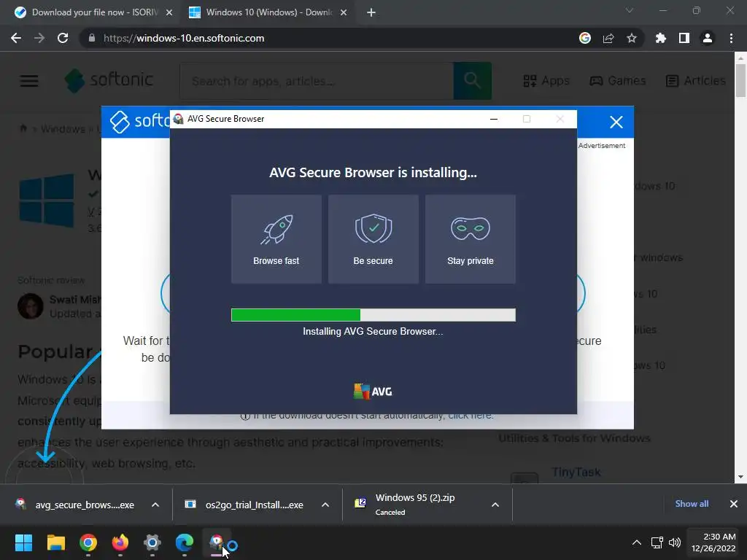747x560 pixels.
Task: Click breadcrumb home icon
Action: (x=23, y=128)
